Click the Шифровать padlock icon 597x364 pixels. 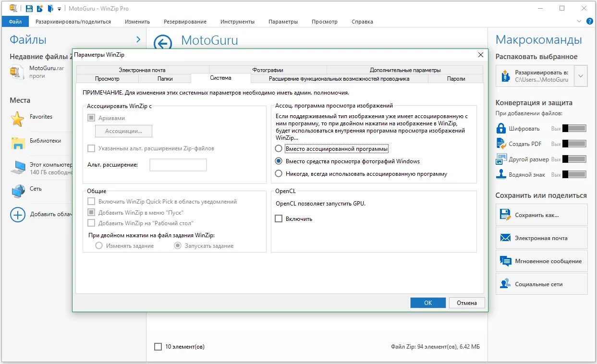coord(501,129)
